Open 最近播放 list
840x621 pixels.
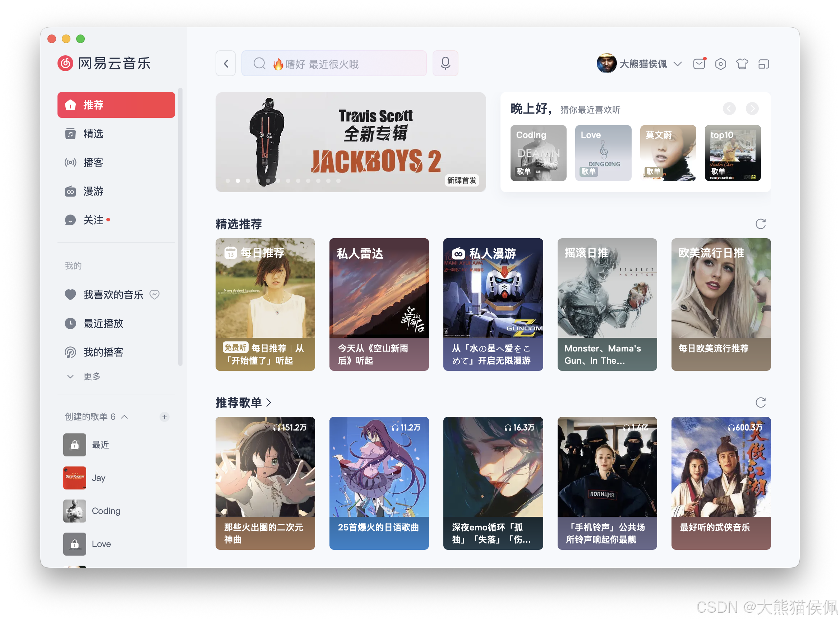[x=116, y=323]
